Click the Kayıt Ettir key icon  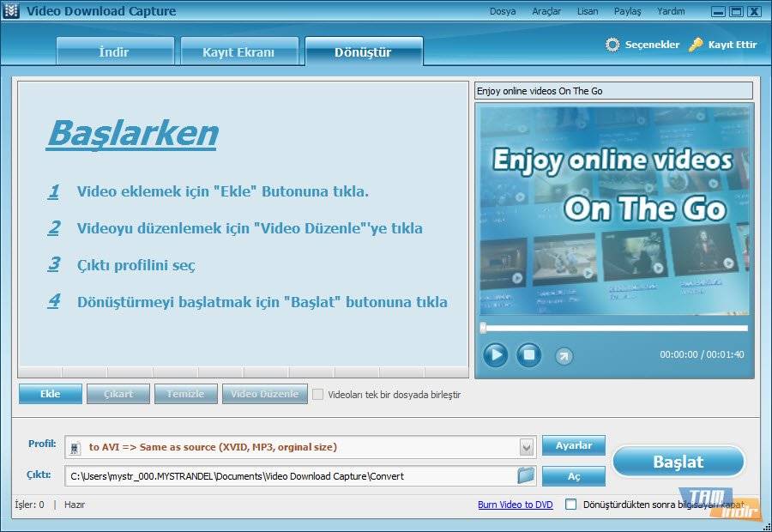coord(697,45)
